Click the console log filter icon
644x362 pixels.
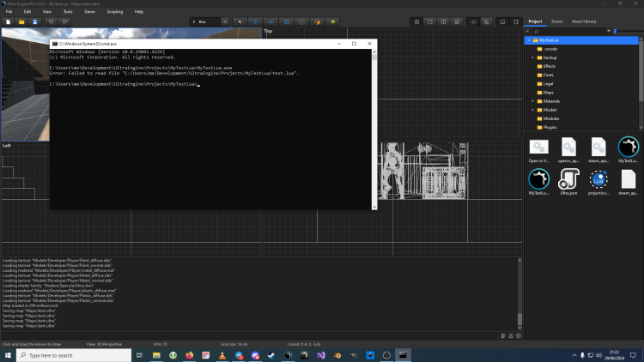click(502, 335)
